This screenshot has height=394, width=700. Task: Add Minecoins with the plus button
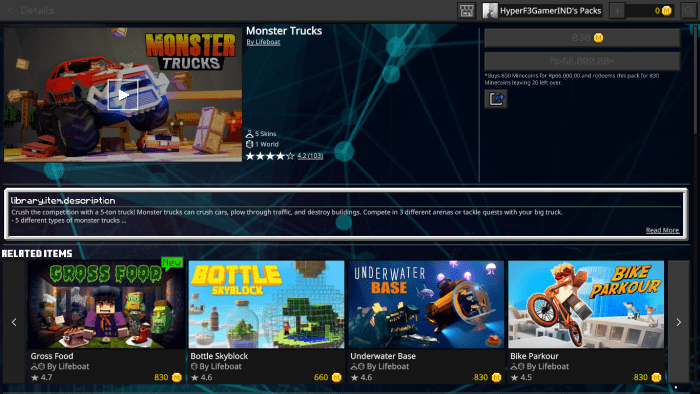(617, 11)
